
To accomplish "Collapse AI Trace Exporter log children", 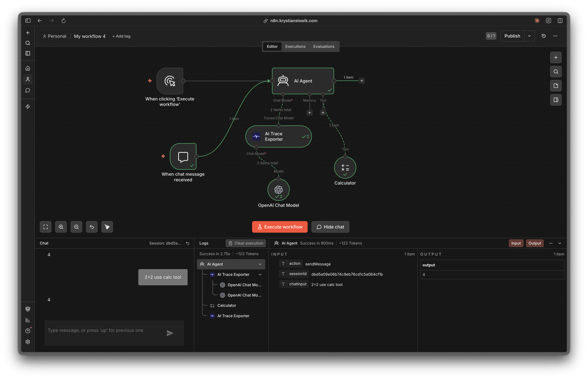I will 260,274.
